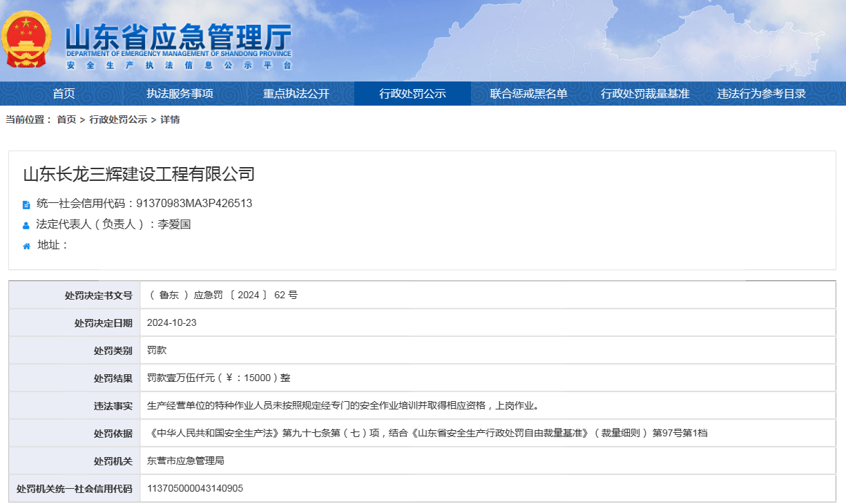Open the 执法服务事项 menu item

point(180,94)
